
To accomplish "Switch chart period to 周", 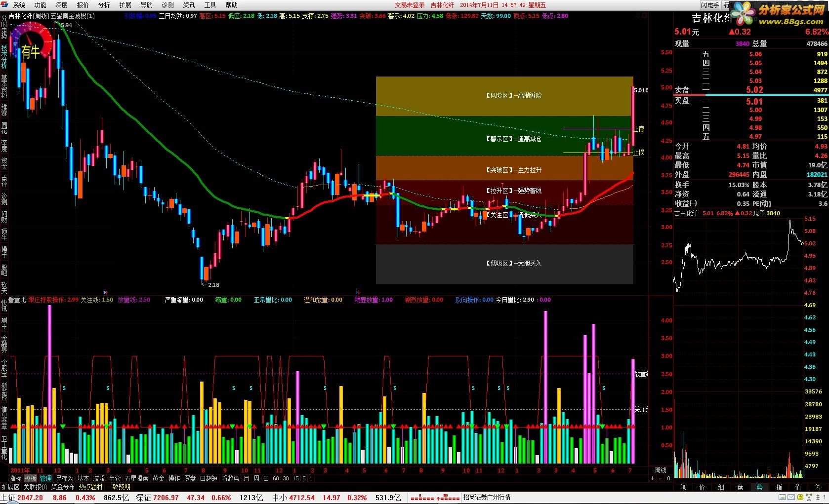I will point(256,478).
